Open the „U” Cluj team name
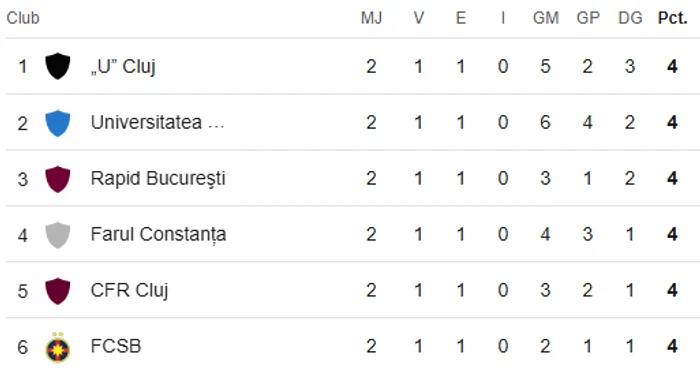 coord(123,67)
